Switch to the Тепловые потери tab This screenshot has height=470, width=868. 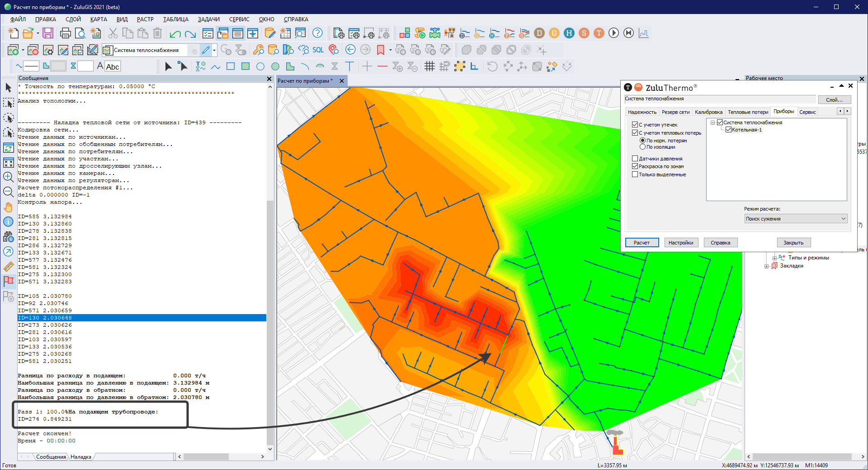click(x=748, y=112)
